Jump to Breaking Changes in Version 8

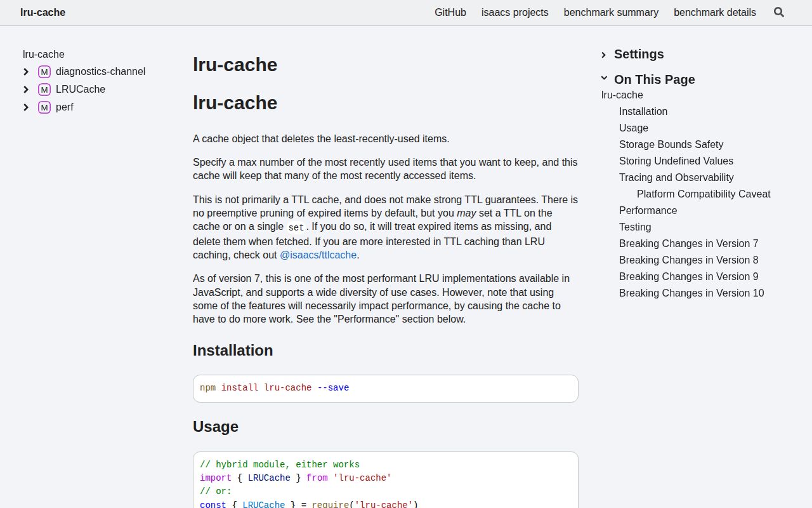(689, 260)
